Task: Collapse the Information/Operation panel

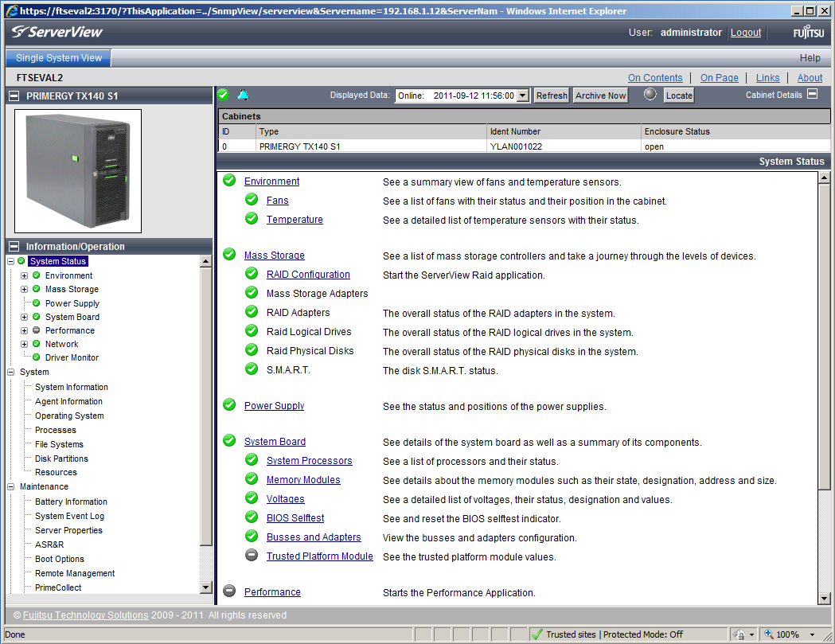Action: coord(14,246)
